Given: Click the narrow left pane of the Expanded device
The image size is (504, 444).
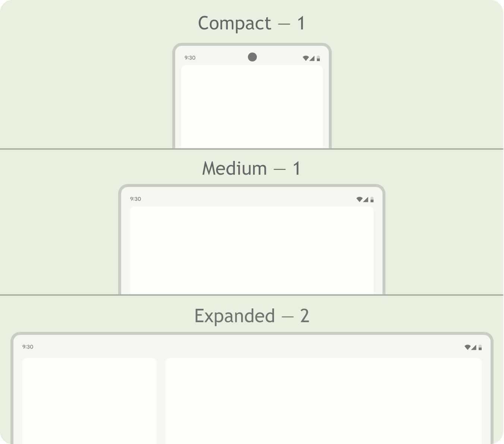Looking at the screenshot, I should pos(89,401).
